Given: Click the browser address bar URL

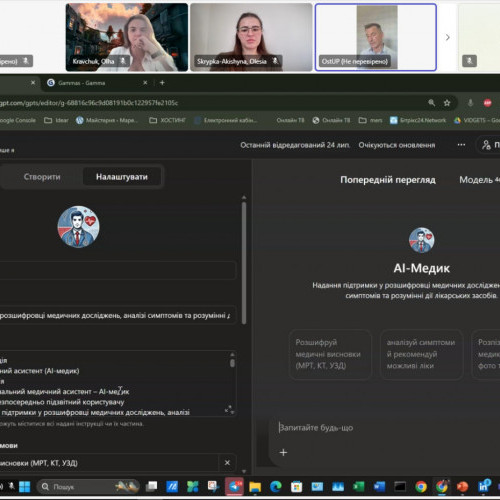Looking at the screenshot, I should (x=89, y=103).
